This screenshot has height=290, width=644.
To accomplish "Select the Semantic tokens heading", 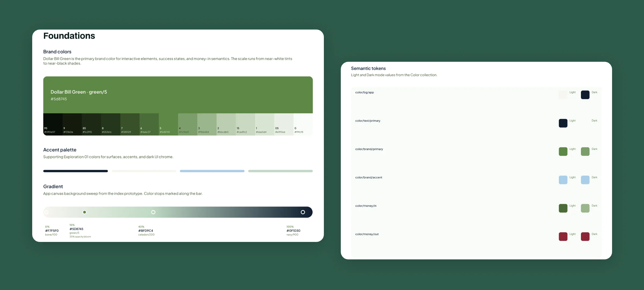I will click(368, 68).
